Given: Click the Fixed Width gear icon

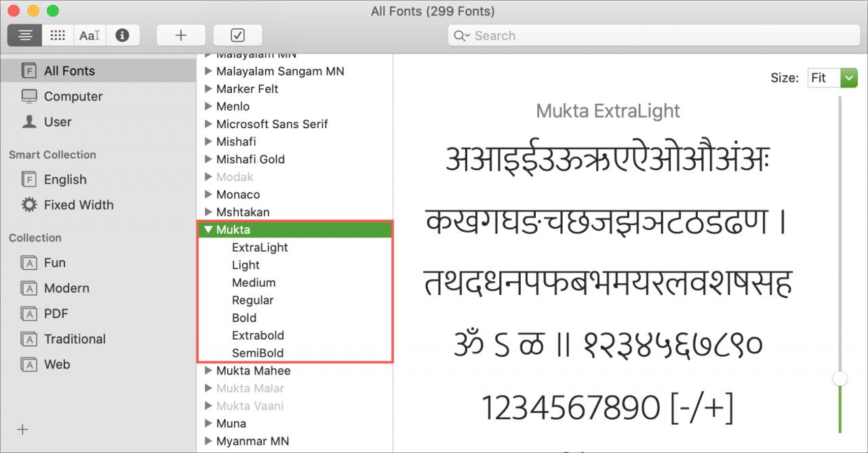Looking at the screenshot, I should [29, 205].
